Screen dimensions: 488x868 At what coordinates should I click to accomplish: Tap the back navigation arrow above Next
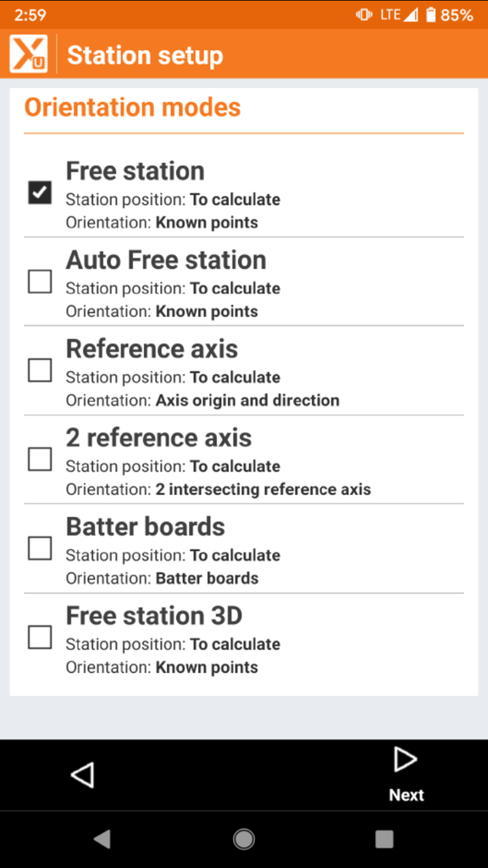pyautogui.click(x=82, y=775)
